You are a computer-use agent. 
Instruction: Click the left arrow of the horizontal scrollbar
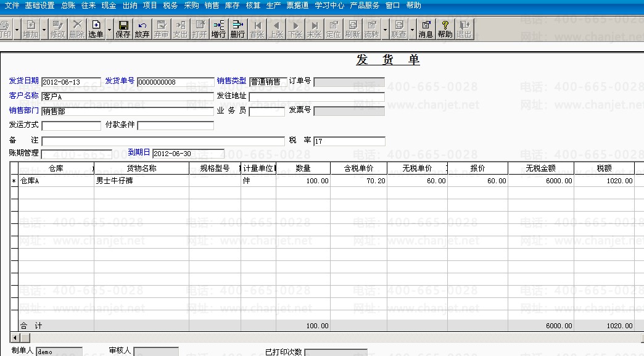tap(15, 337)
